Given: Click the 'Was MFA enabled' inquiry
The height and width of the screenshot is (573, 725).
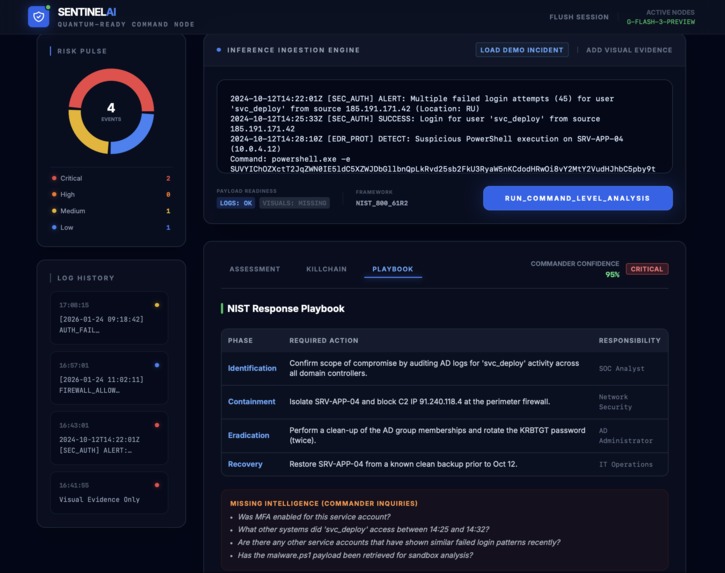Looking at the screenshot, I should pyautogui.click(x=314, y=517).
